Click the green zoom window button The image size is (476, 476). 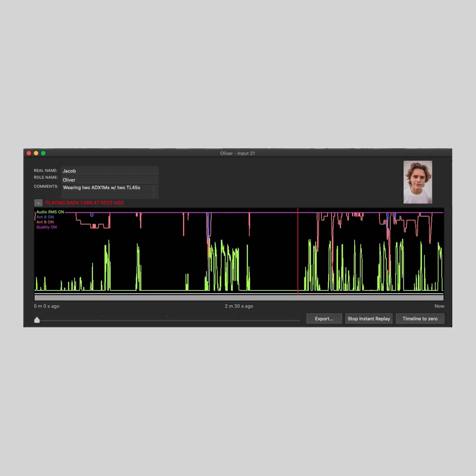click(x=43, y=153)
